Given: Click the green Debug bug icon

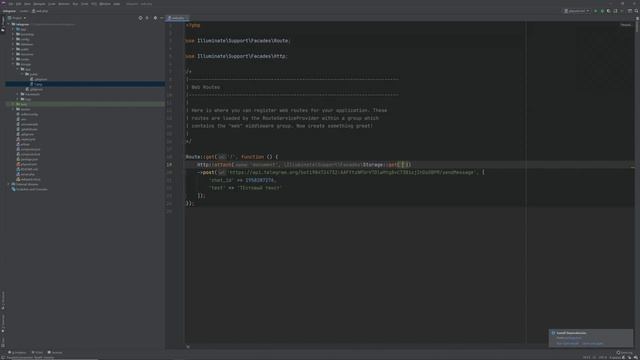Looking at the screenshot, I should [x=602, y=11].
